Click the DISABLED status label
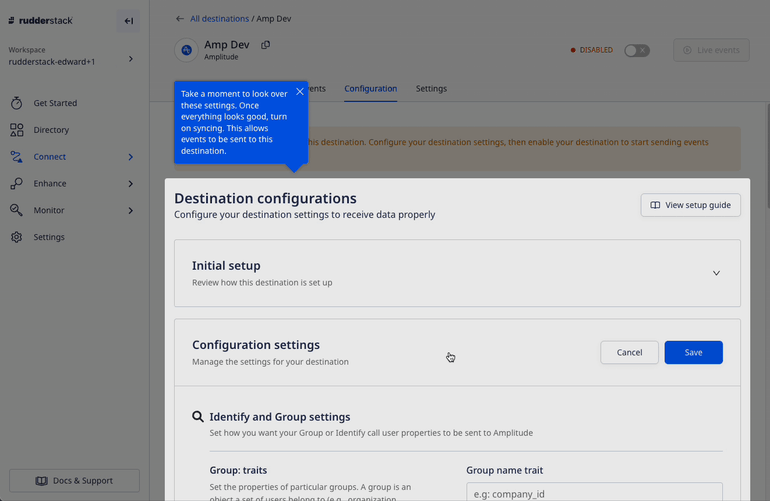 596,50
